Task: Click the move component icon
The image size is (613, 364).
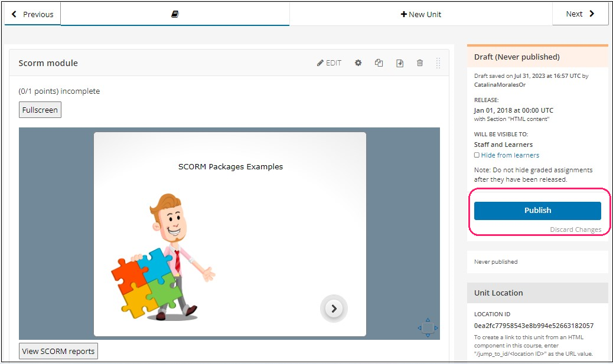Action: coord(399,63)
